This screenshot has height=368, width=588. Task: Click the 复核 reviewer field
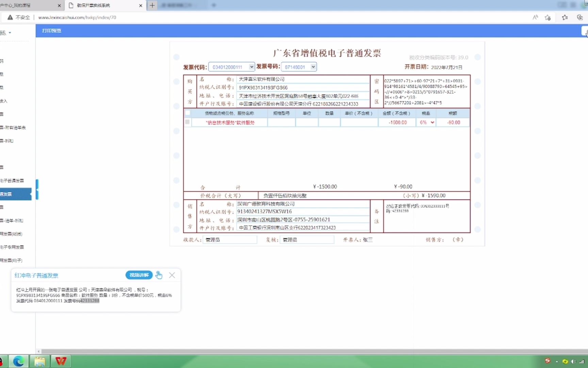point(307,240)
